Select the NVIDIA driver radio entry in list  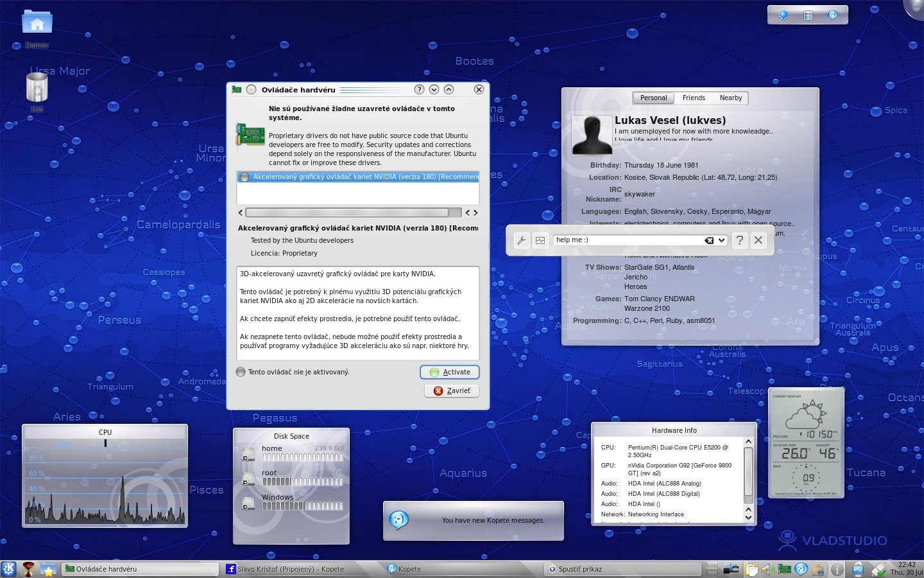pyautogui.click(x=244, y=177)
